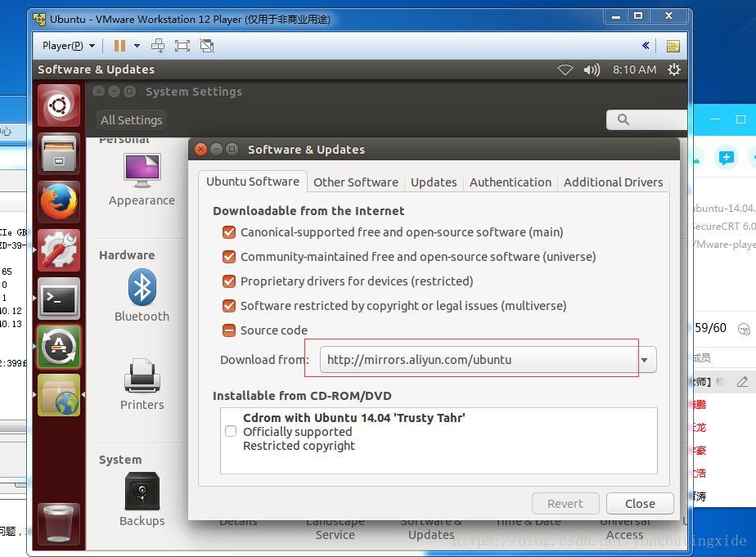Viewport: 756px width, 557px height.
Task: Open the Ubuntu Dash home launcher icon
Action: 59,106
